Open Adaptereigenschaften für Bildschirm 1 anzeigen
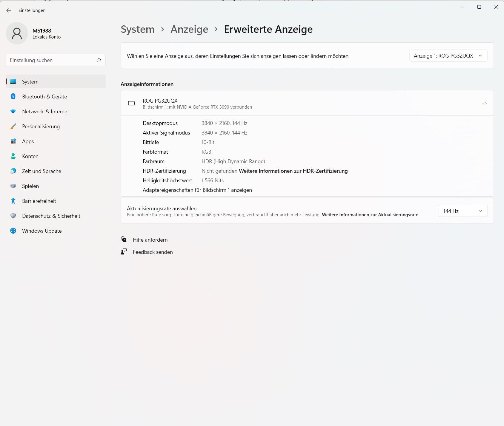Screen dimensions: 504x426 (x=197, y=190)
